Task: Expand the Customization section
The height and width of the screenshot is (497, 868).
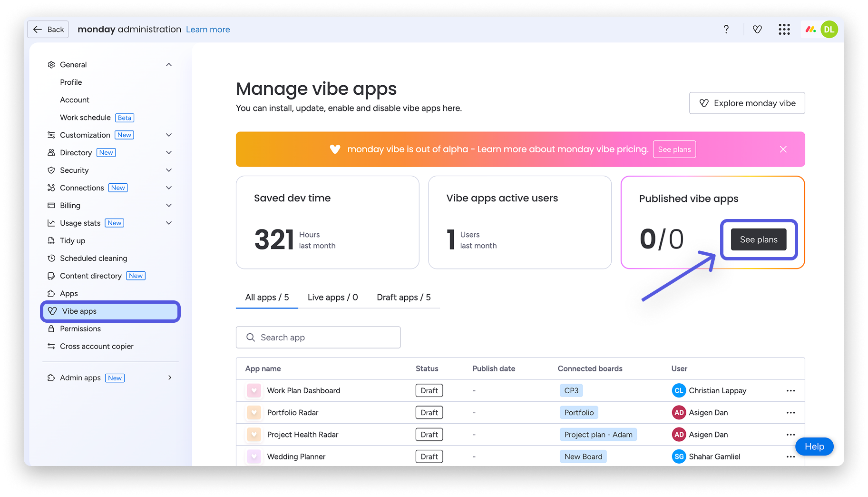Action: pyautogui.click(x=169, y=135)
